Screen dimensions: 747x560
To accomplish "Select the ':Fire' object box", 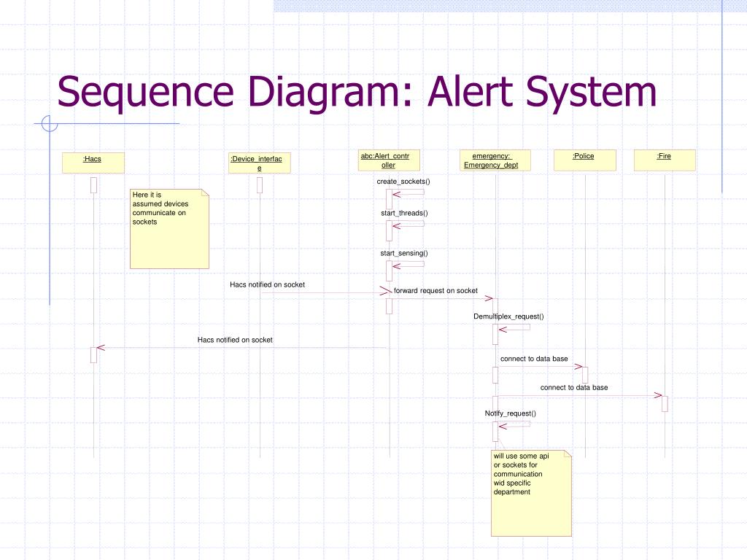I will [665, 160].
